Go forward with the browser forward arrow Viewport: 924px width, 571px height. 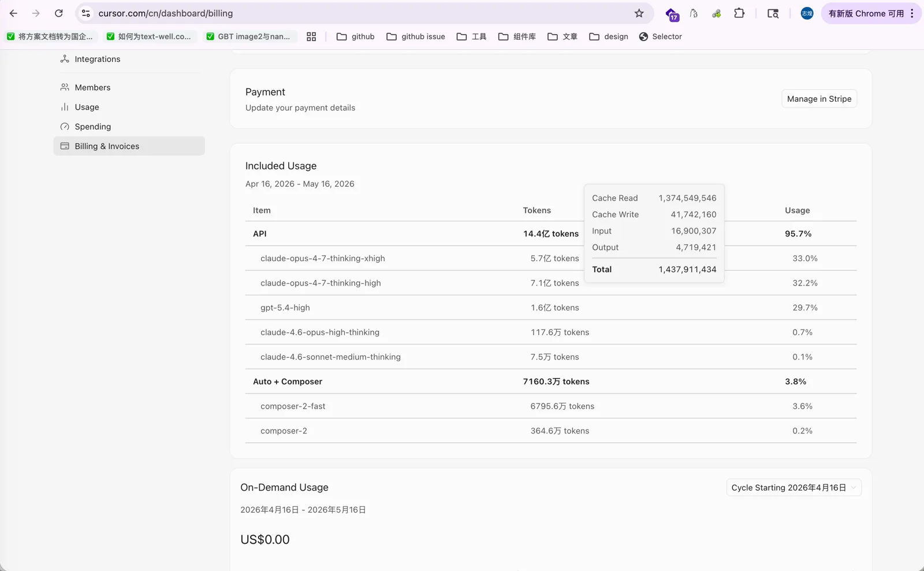(36, 13)
